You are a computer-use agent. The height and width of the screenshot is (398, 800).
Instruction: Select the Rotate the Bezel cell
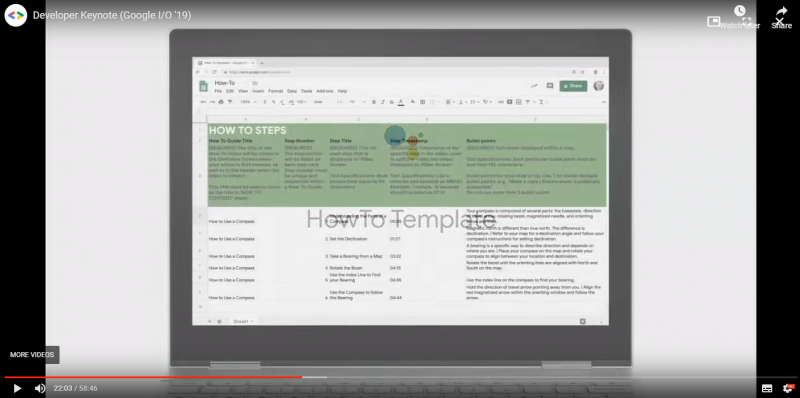pyautogui.click(x=346, y=268)
